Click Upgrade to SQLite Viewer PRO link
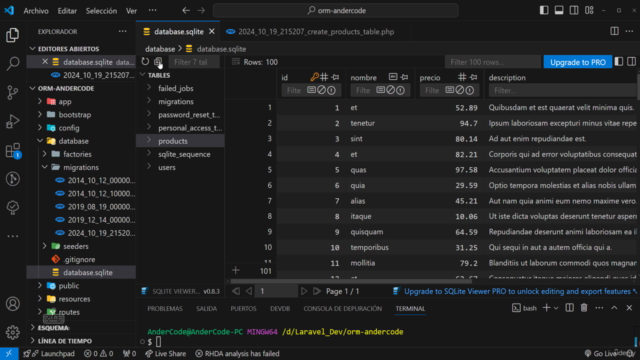Screen dimensions: 640x360 [517, 291]
